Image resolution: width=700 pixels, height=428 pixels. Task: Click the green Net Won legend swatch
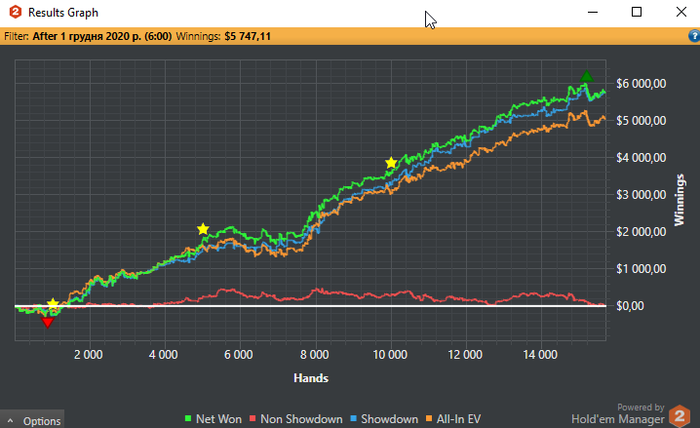(x=188, y=419)
